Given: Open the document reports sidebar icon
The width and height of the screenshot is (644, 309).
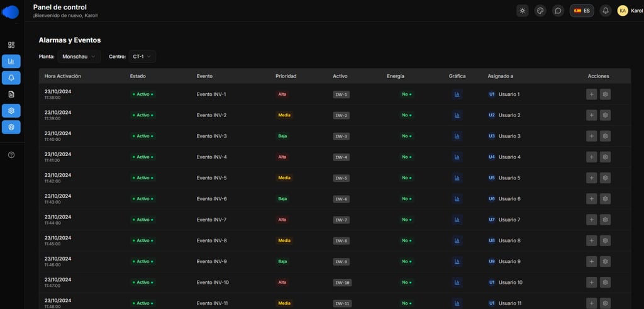Looking at the screenshot, I should tap(11, 94).
